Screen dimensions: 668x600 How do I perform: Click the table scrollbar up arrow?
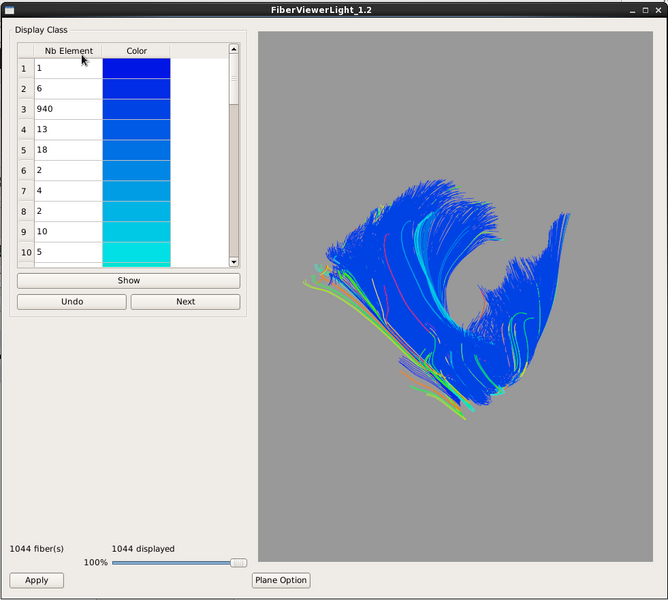[234, 48]
